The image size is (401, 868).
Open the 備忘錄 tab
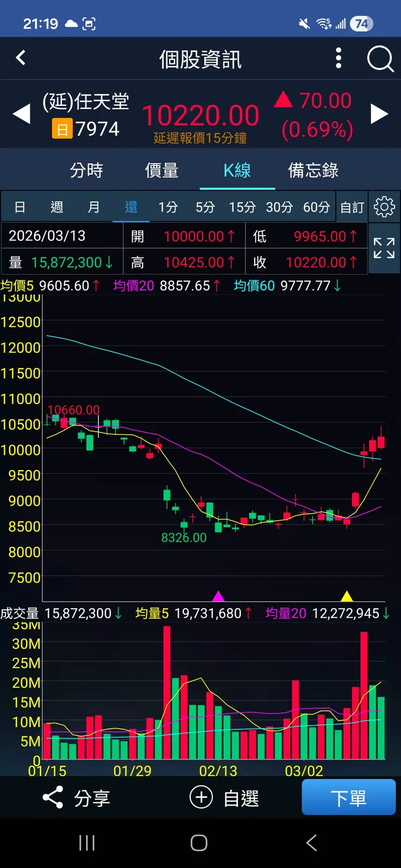coord(313,170)
